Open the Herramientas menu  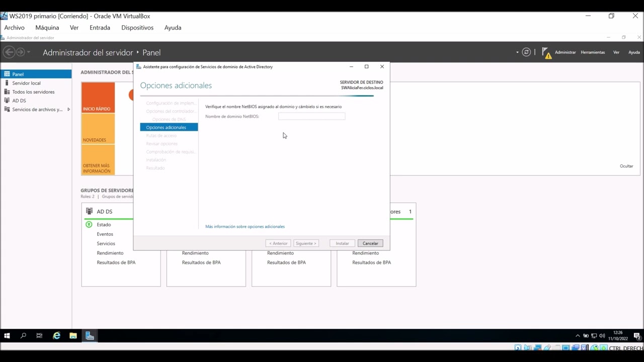click(x=593, y=52)
